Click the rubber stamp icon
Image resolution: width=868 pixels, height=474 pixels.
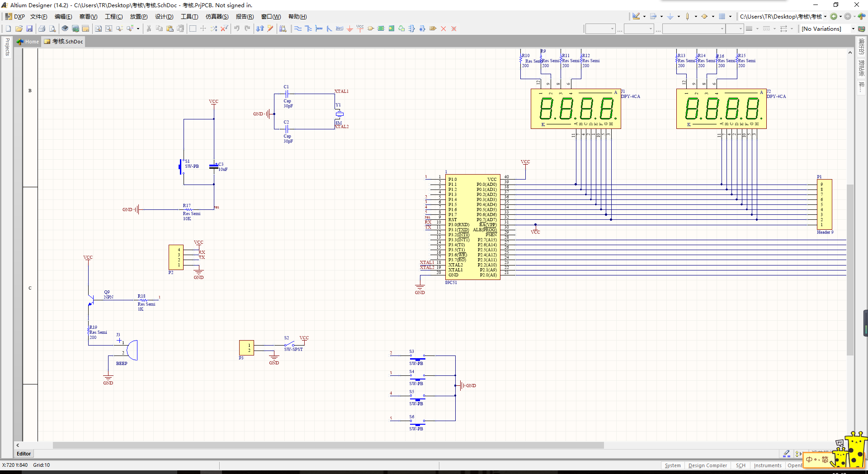pos(180,28)
